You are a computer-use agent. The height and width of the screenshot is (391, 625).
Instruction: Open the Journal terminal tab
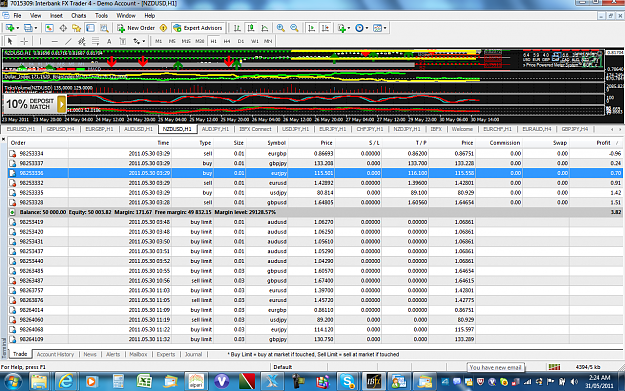[x=193, y=354]
